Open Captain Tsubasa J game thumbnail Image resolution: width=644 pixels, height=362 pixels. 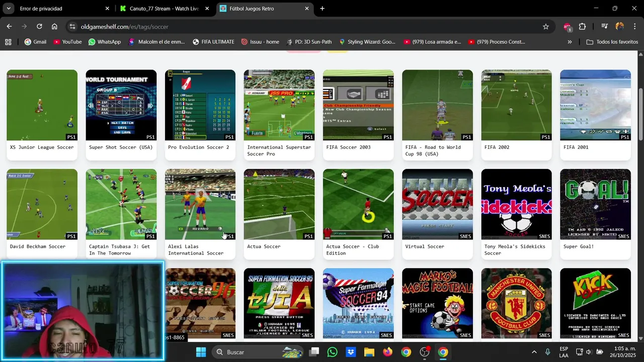pyautogui.click(x=121, y=204)
